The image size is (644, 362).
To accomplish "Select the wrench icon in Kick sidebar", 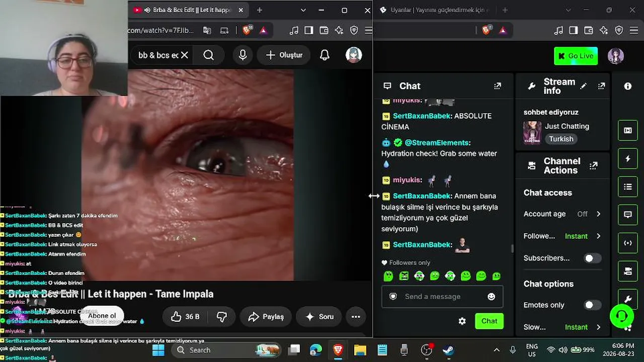I will tap(628, 299).
